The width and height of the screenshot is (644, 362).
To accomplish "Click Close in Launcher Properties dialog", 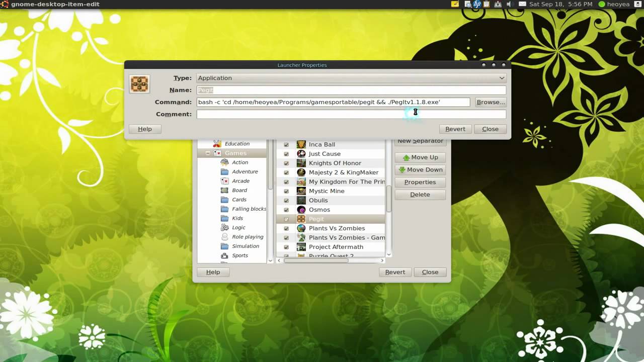I will pyautogui.click(x=491, y=129).
